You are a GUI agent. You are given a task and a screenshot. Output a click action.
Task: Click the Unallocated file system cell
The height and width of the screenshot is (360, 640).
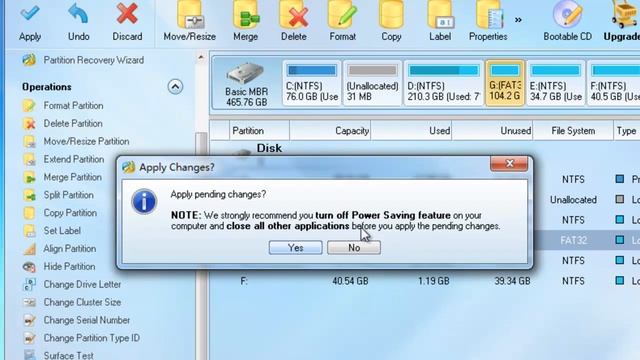coord(573,200)
